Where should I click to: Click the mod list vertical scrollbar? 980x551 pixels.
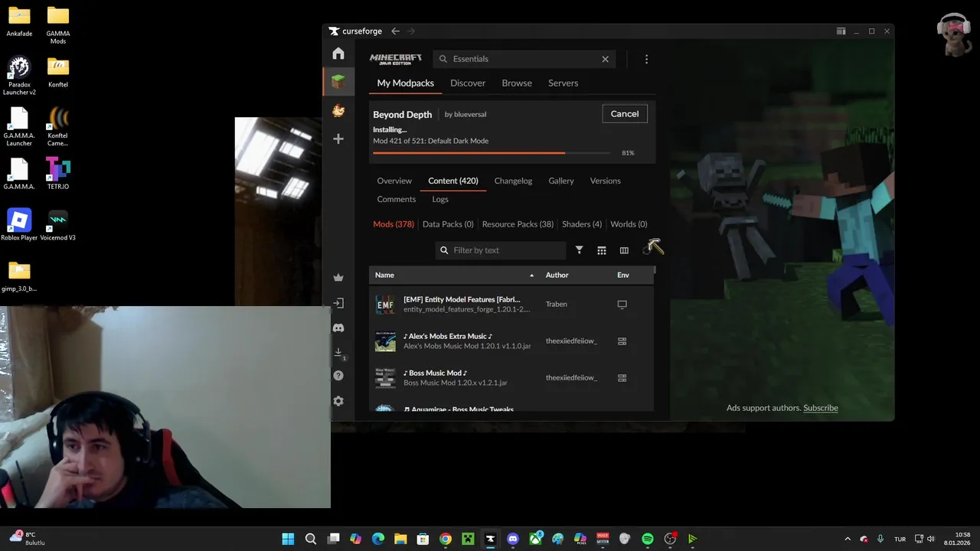pyautogui.click(x=653, y=272)
